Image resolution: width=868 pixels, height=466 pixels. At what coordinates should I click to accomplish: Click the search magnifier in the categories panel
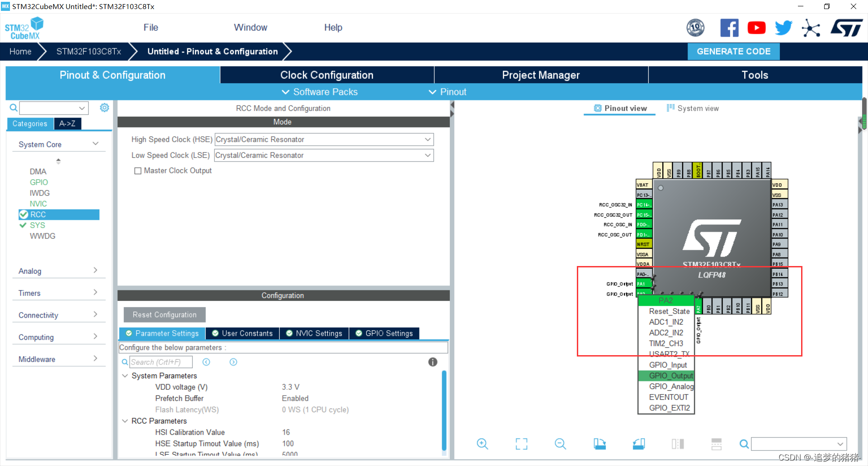click(x=14, y=108)
